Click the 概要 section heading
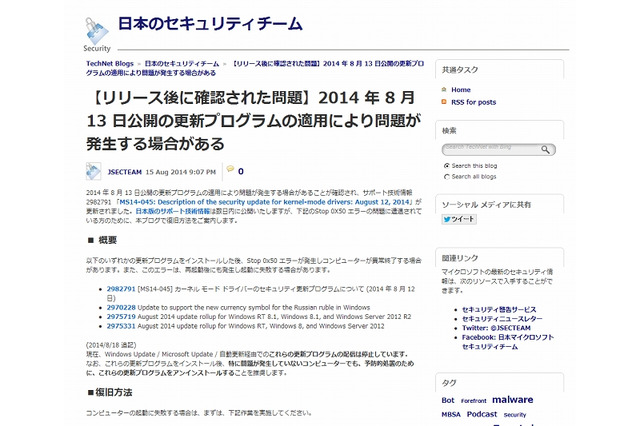This screenshot has width=640, height=426. tap(102, 240)
